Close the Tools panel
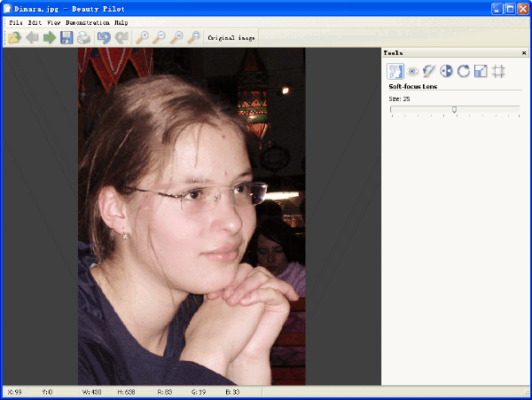The width and height of the screenshot is (532, 400). [x=524, y=53]
